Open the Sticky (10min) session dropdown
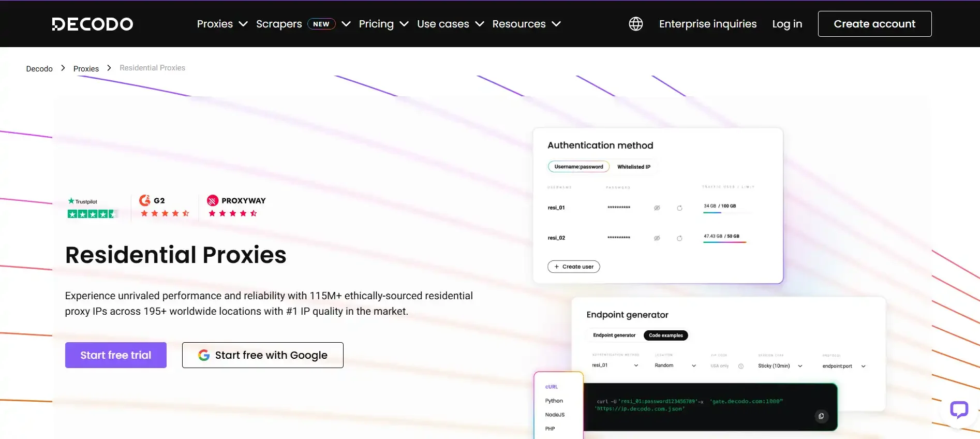980x439 pixels. point(780,366)
